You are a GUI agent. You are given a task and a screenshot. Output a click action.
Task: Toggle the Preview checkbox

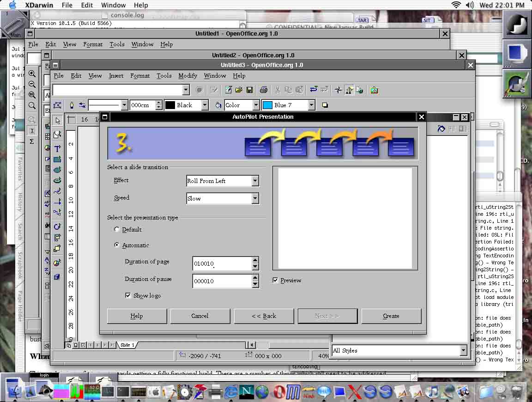(275, 280)
